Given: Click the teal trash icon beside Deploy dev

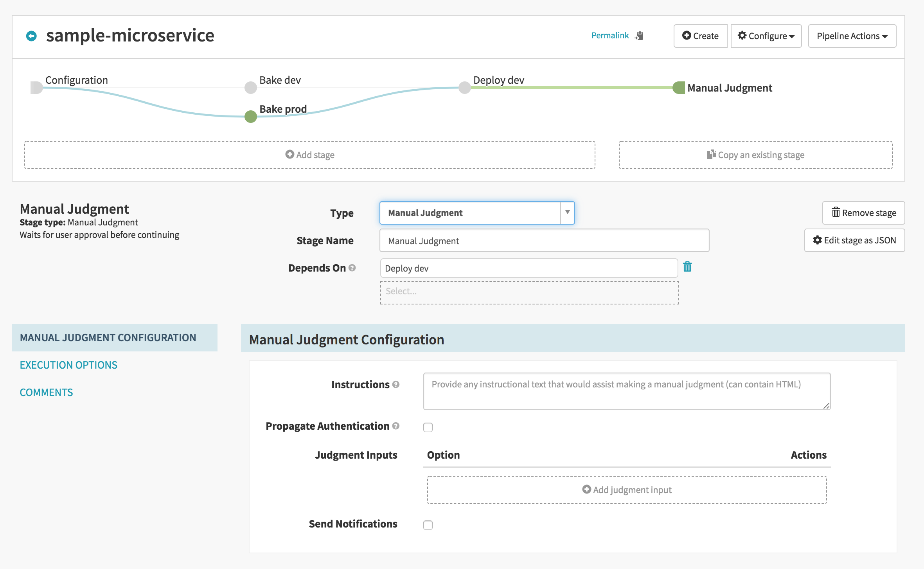Looking at the screenshot, I should tap(687, 267).
